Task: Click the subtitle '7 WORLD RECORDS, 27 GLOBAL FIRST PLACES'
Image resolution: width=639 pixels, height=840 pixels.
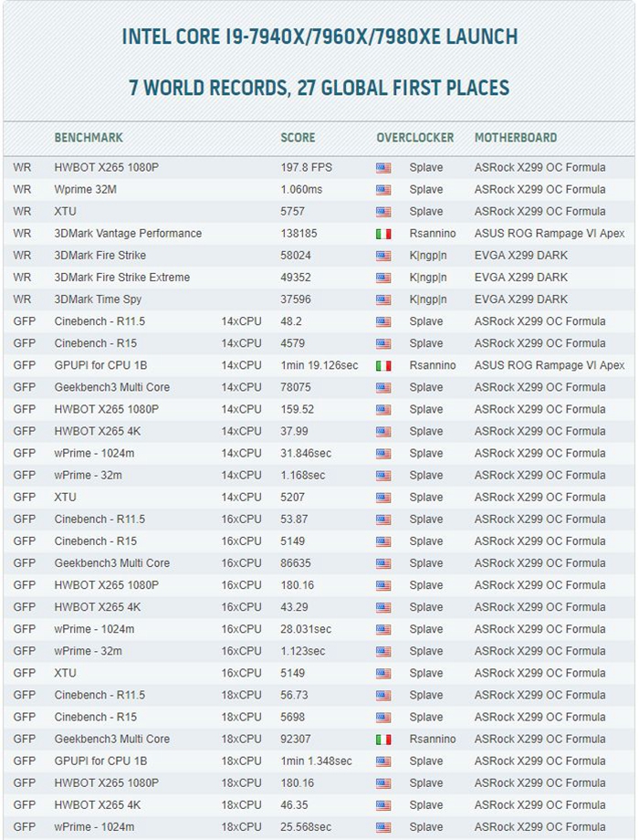Action: click(x=319, y=88)
